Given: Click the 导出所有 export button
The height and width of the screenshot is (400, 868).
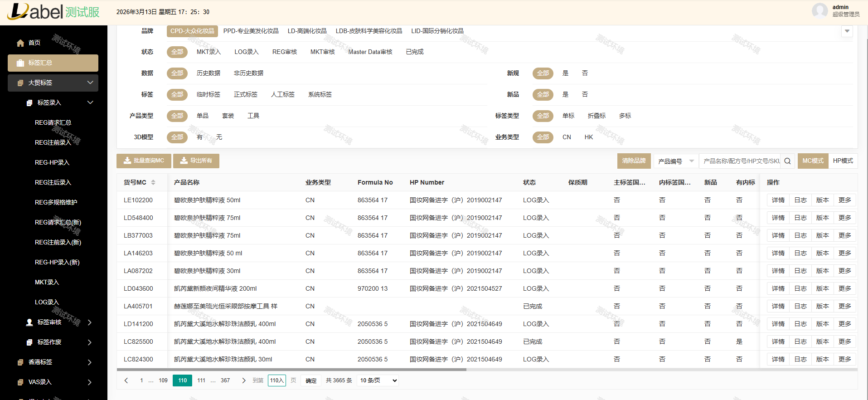Looking at the screenshot, I should click(x=196, y=161).
